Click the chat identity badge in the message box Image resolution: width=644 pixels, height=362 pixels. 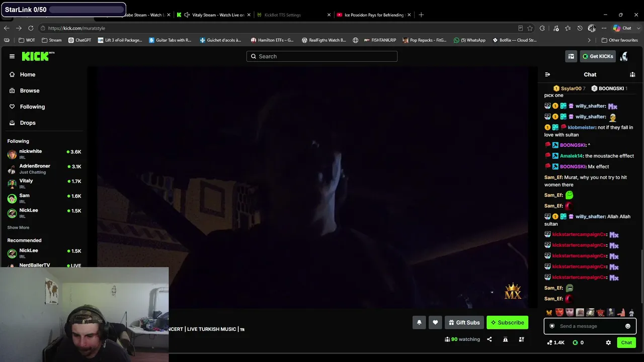pos(552,326)
